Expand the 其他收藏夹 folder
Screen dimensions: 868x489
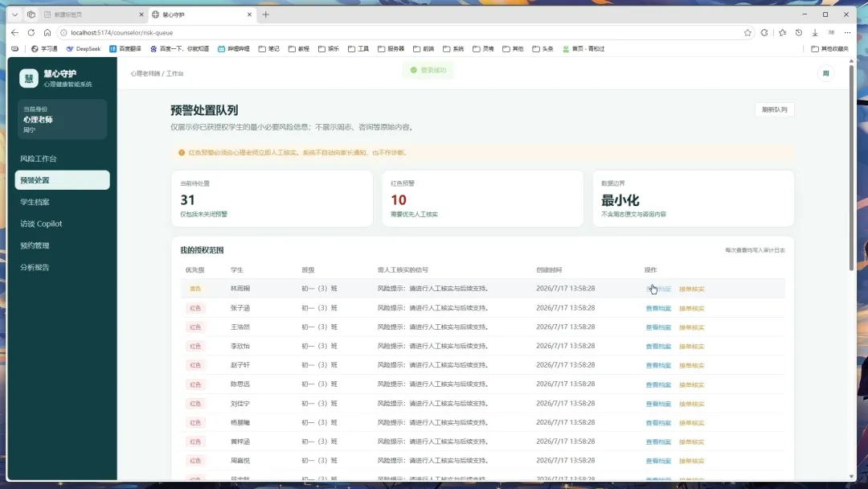click(829, 49)
